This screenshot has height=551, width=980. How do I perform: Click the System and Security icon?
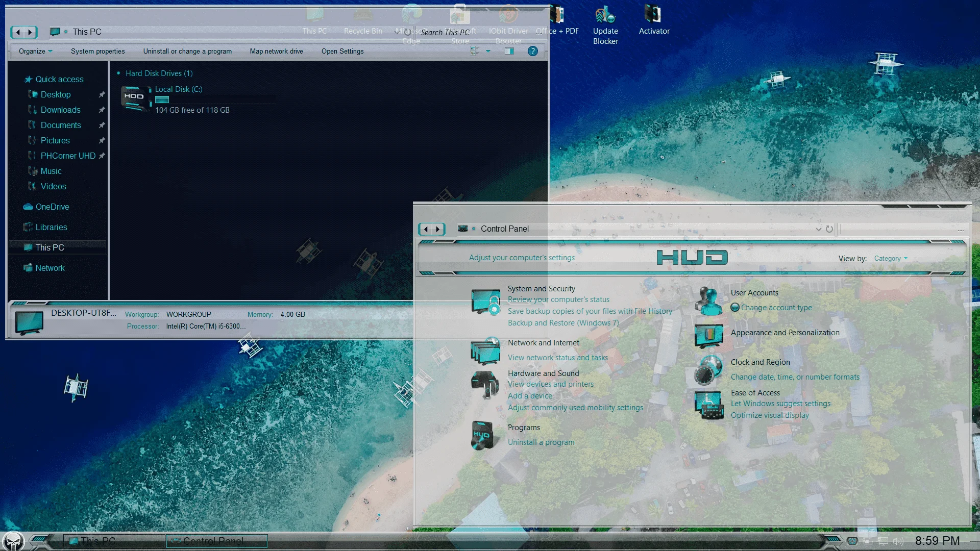[x=485, y=302]
